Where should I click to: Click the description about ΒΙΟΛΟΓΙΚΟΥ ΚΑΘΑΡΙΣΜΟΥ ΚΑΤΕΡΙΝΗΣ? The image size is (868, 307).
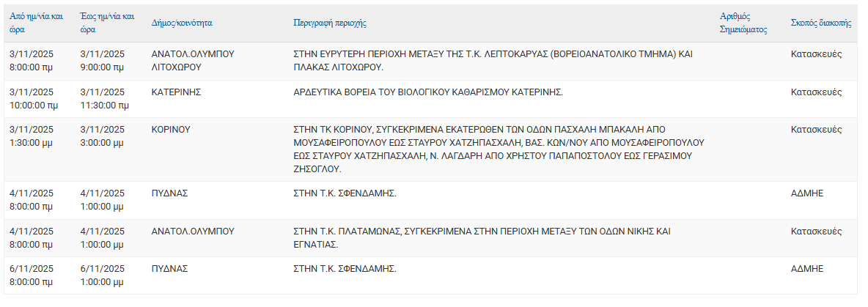427,92
